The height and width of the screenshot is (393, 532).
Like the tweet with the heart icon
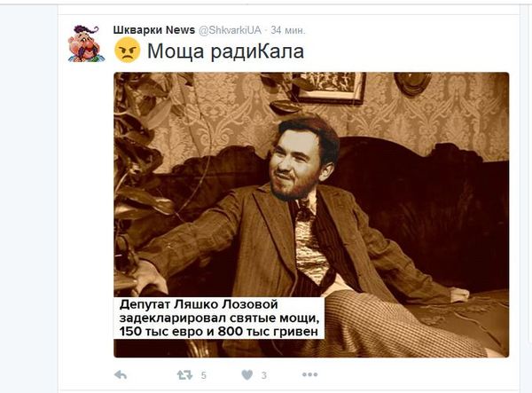[247, 374]
